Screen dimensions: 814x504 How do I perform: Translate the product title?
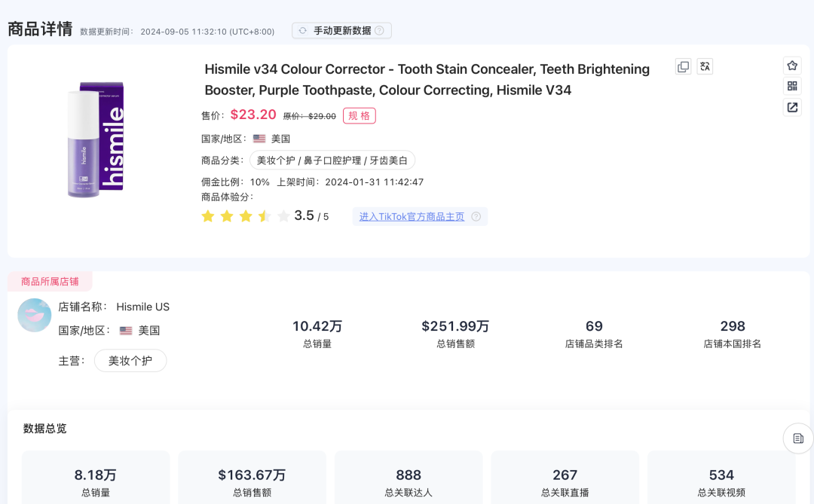(705, 66)
